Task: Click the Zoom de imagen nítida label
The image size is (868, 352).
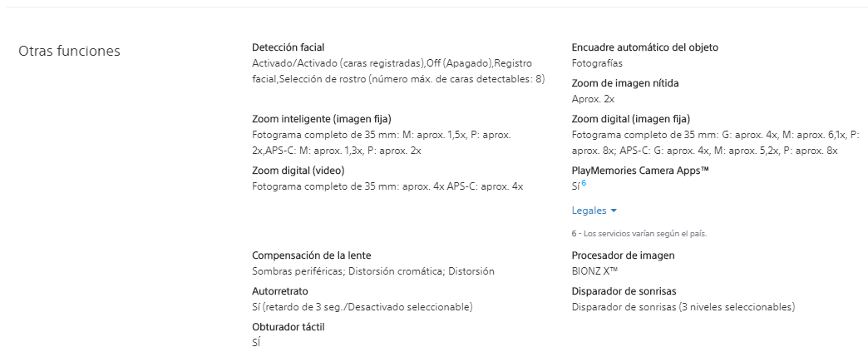Action: [x=625, y=84]
